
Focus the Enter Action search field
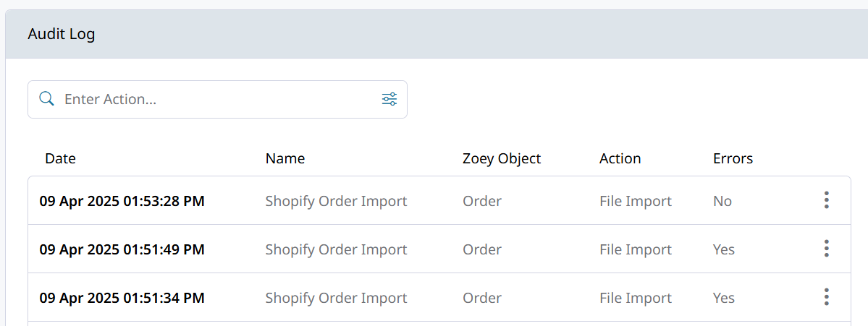point(217,99)
